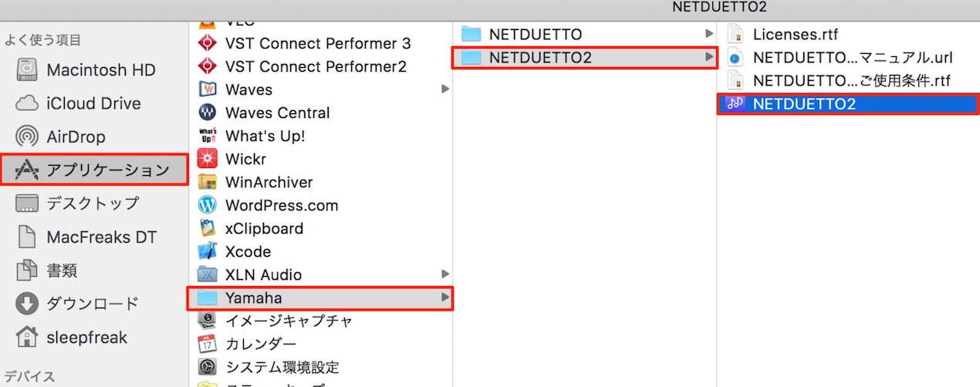Select sleepfreak label in sidebar
The width and height of the screenshot is (980, 387).
pos(87,338)
